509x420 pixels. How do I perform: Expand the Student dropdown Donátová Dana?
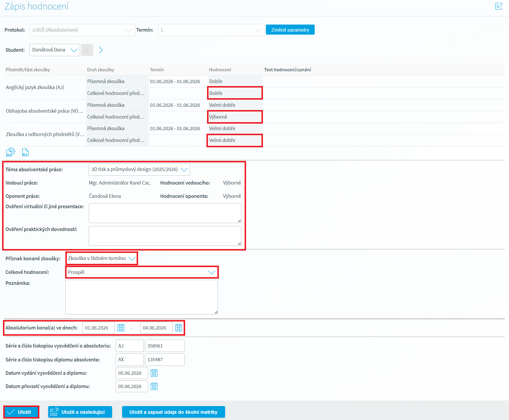coord(55,50)
